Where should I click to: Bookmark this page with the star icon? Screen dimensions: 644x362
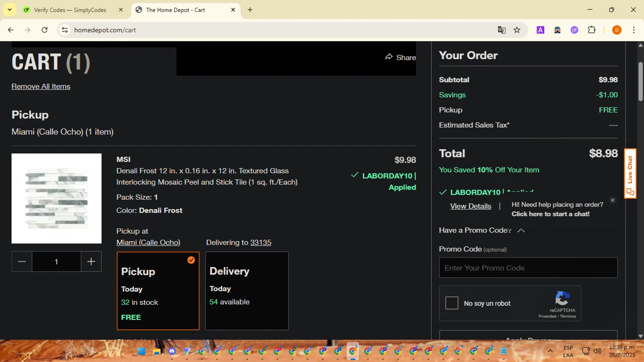[x=517, y=30]
